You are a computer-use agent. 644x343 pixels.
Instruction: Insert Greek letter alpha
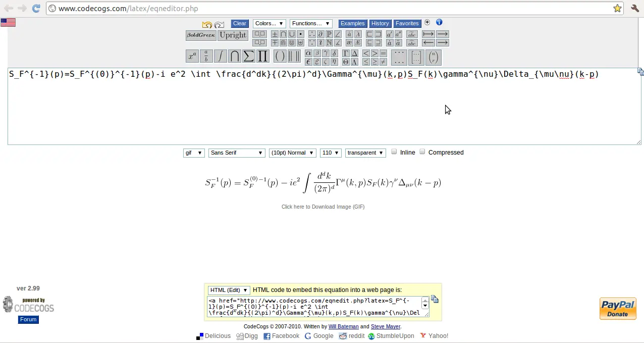(x=308, y=53)
